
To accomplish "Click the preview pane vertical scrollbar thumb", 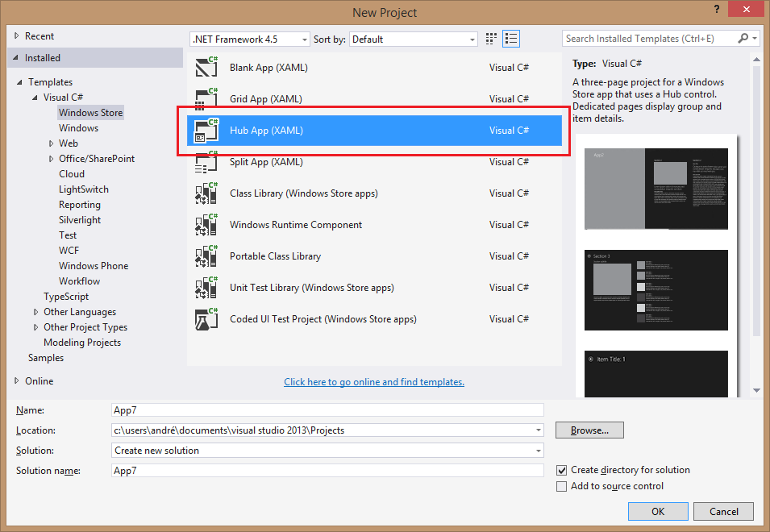I will click(x=756, y=202).
